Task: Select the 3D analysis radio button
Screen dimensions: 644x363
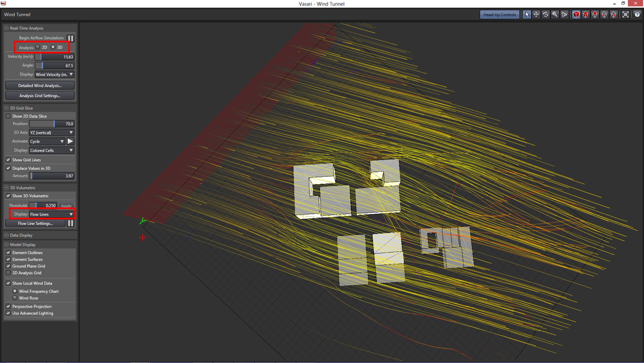Action: click(x=53, y=47)
